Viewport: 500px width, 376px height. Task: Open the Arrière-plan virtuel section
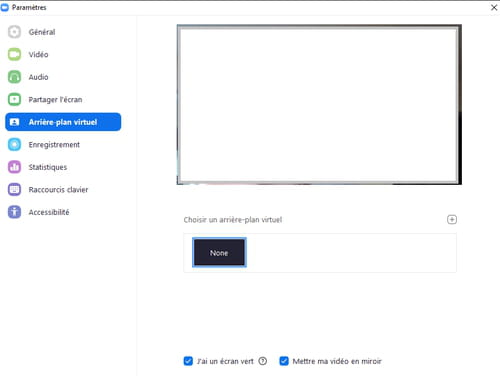(x=63, y=122)
